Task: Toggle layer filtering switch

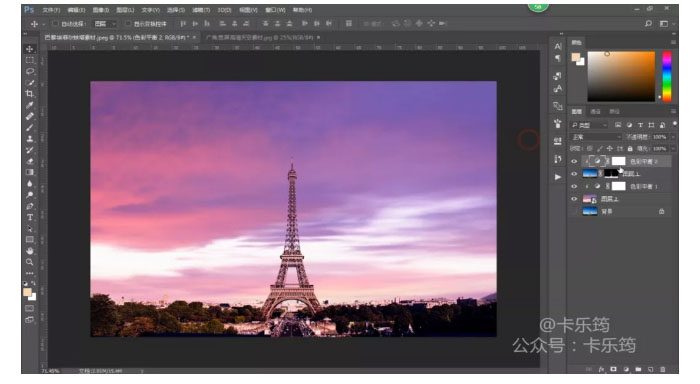Action: 675,124
